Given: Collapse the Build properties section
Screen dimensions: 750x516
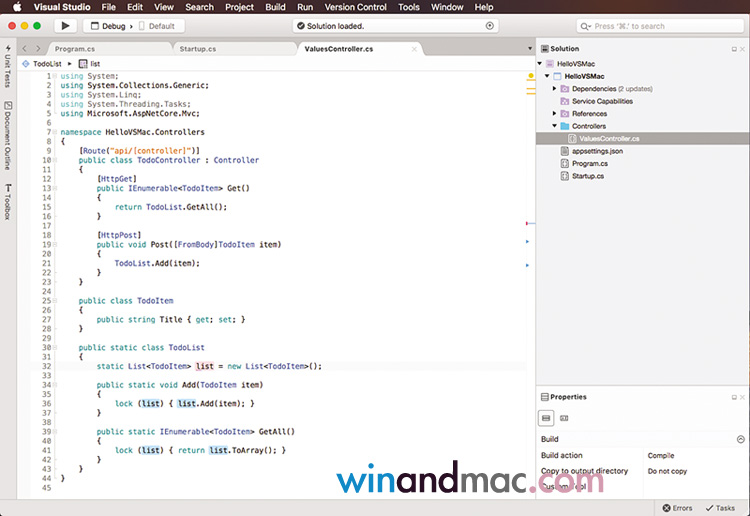Looking at the screenshot, I should pos(740,439).
